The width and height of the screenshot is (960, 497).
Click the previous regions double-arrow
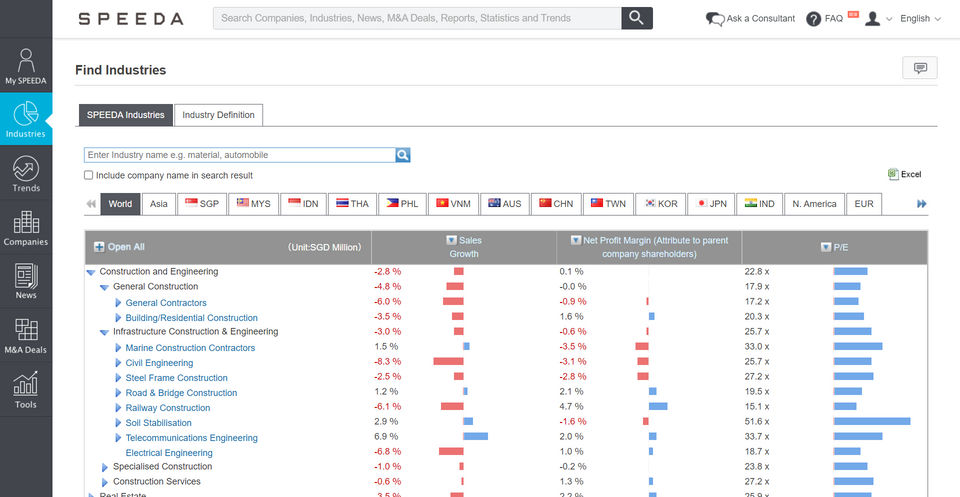click(91, 204)
